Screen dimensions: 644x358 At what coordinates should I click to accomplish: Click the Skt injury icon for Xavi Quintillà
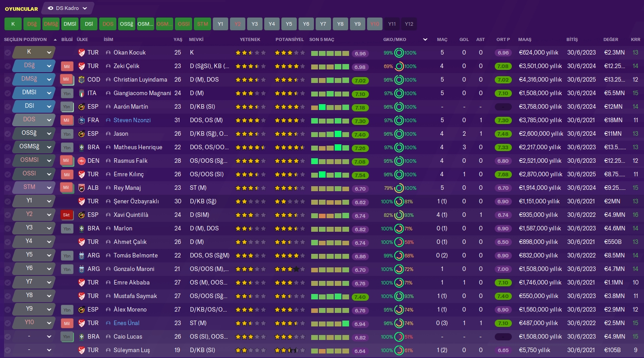(67, 215)
